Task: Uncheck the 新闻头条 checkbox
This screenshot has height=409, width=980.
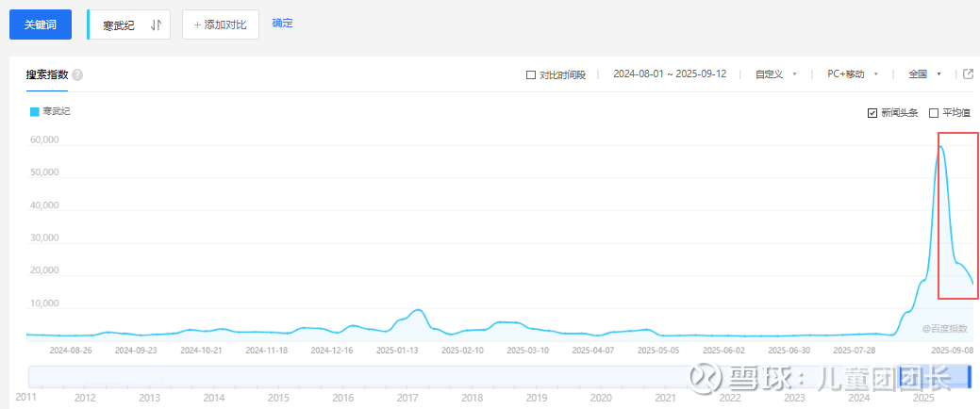Action: coord(872,113)
